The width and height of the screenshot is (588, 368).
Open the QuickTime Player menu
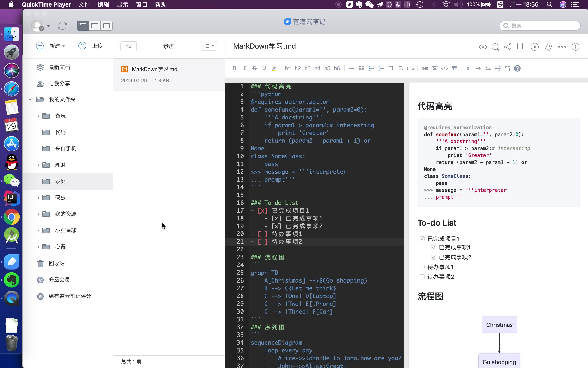[46, 4]
